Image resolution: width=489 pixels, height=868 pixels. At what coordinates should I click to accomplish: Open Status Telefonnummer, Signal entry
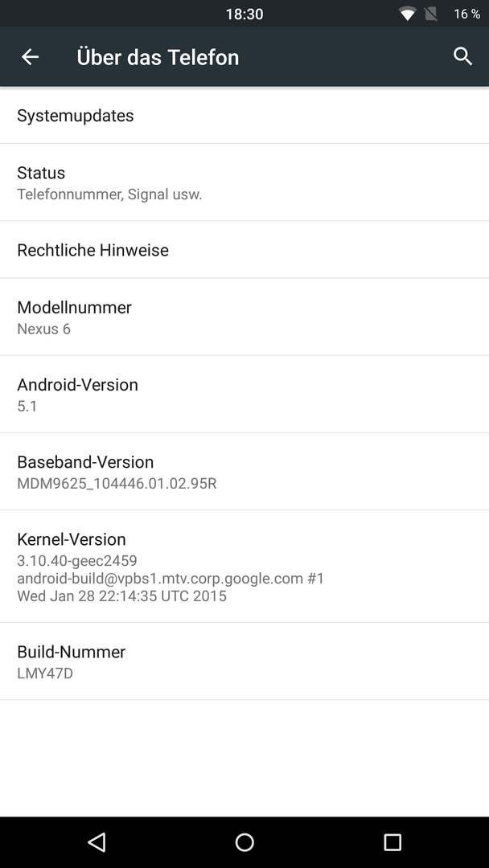tap(244, 182)
